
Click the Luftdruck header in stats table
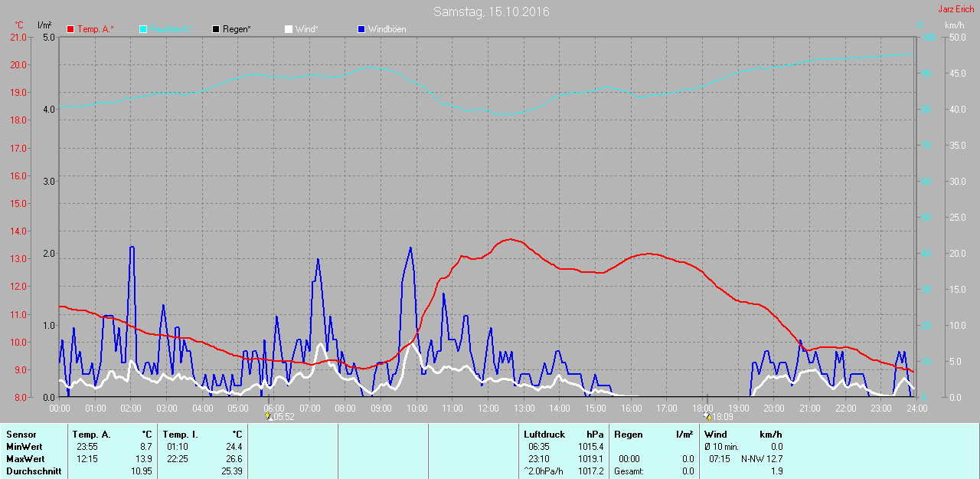pos(544,435)
